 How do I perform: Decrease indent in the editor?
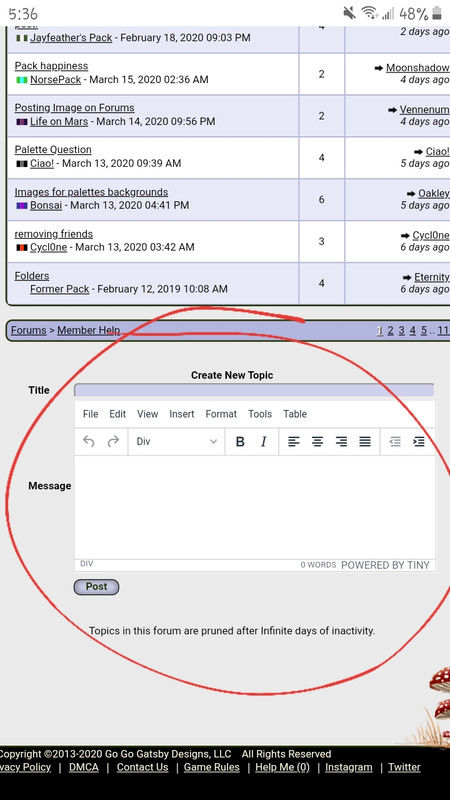pos(395,442)
